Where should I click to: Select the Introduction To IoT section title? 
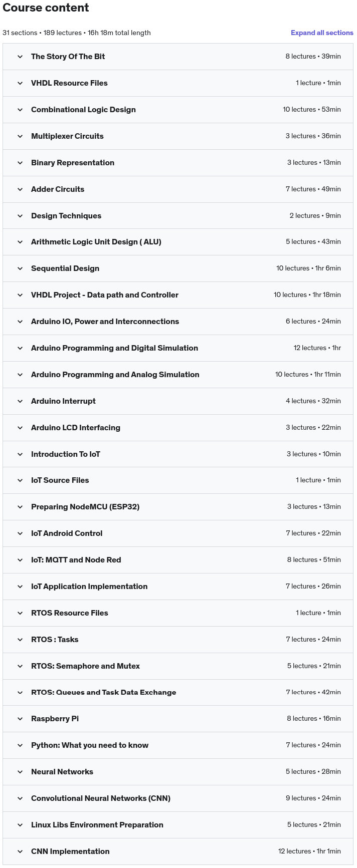point(66,454)
